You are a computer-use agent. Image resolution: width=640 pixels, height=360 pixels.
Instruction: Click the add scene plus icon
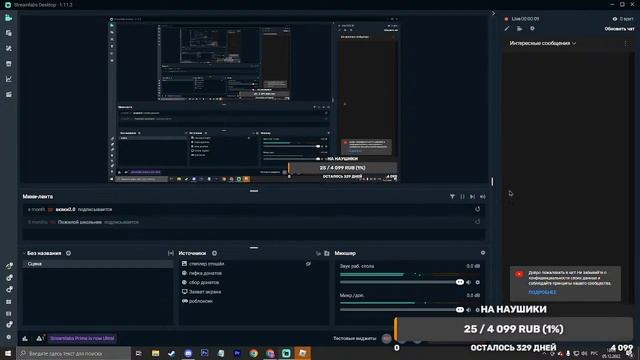tap(69, 253)
